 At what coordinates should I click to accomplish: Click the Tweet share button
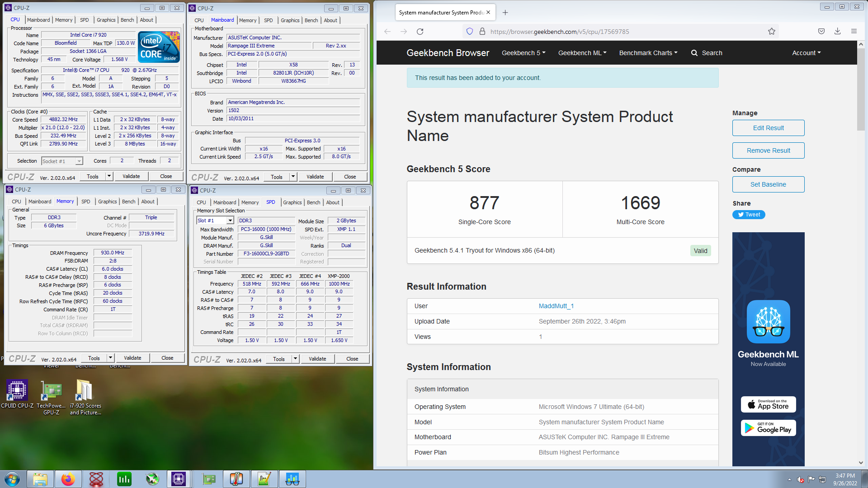tap(749, 215)
